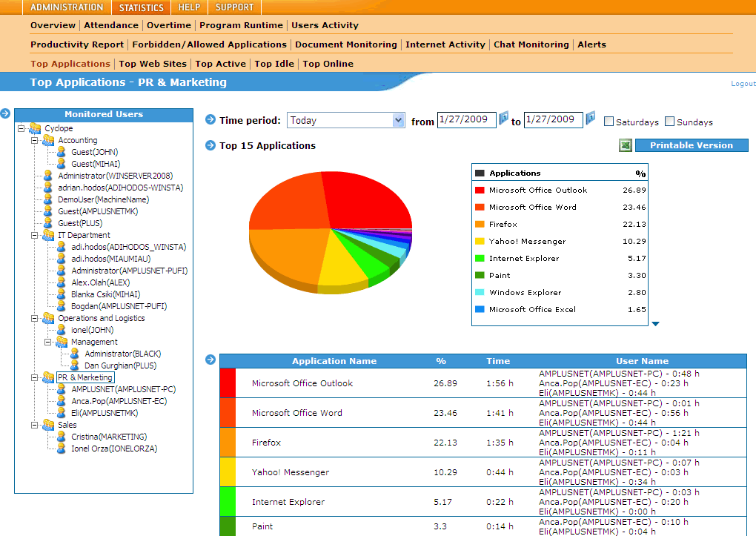Click the Excel export icon
This screenshot has width=756, height=536.
pyautogui.click(x=626, y=145)
